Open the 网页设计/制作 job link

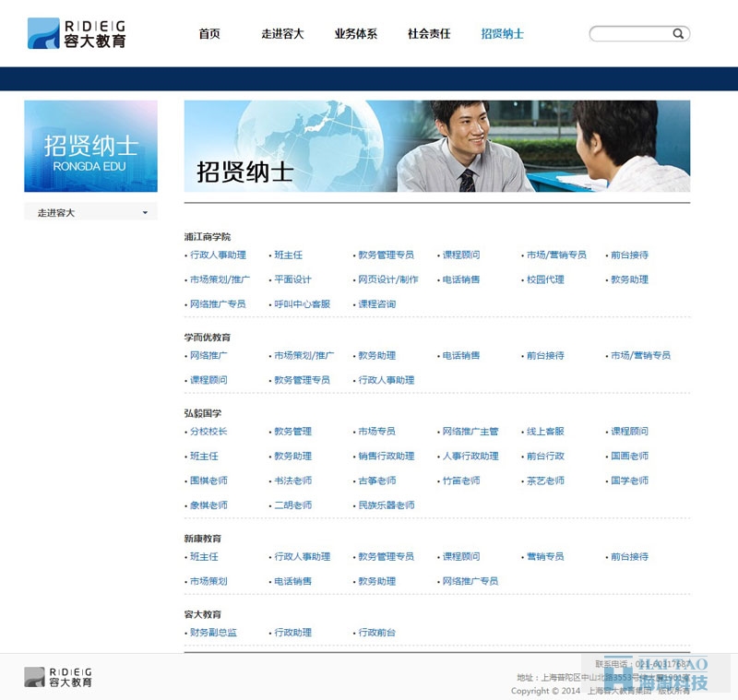tap(387, 279)
